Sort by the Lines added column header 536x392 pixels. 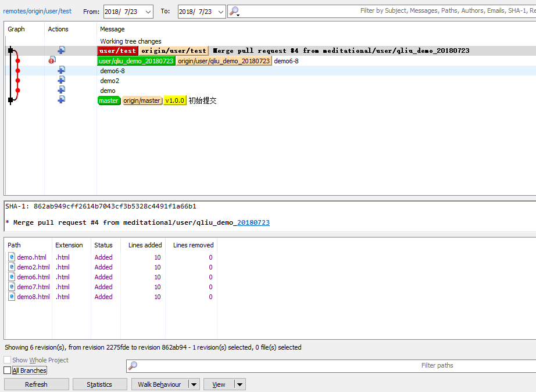pos(144,245)
